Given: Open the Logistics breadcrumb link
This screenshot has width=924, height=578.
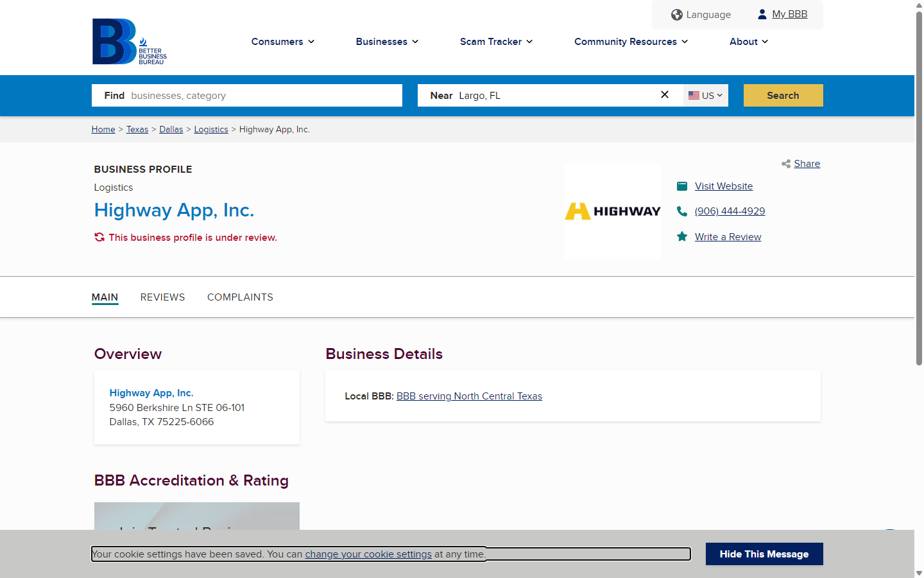Looking at the screenshot, I should point(211,129).
